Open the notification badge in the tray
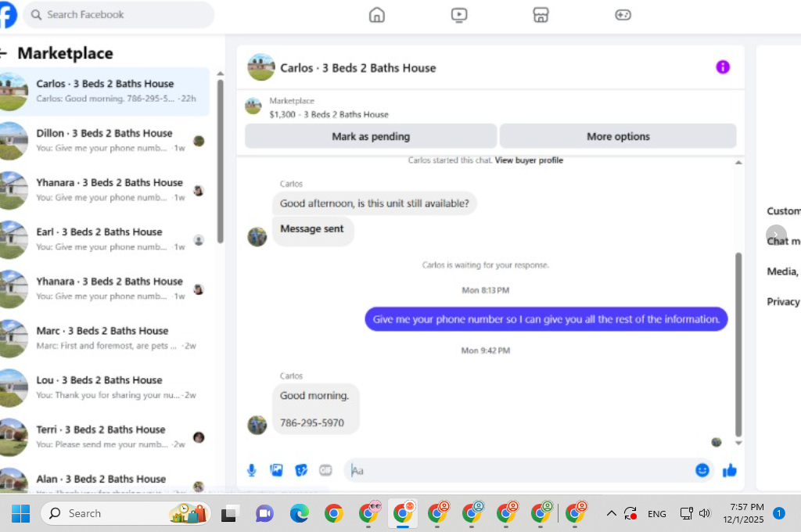 tap(778, 513)
